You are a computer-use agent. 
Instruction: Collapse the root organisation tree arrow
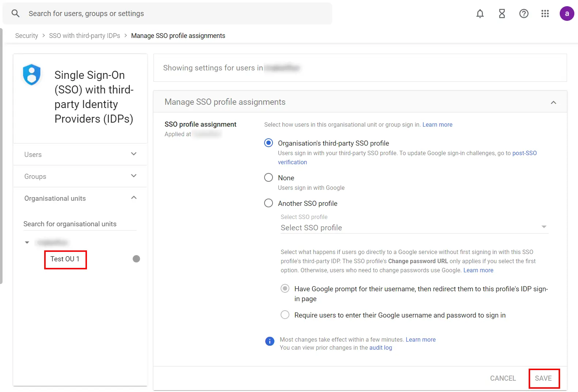coord(27,242)
